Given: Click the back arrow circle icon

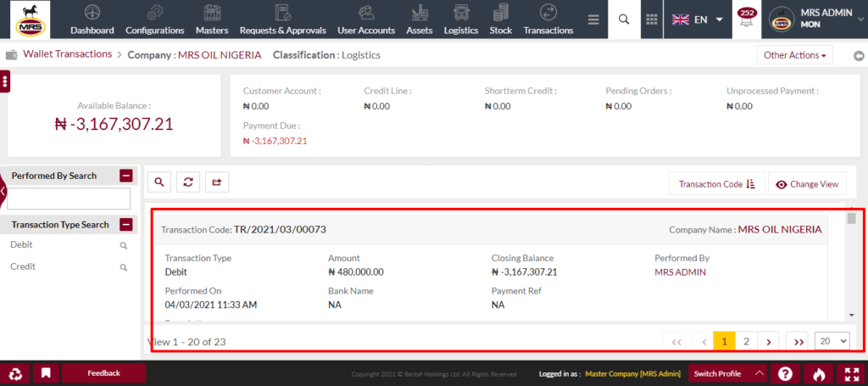Looking at the screenshot, I should 859,56.
